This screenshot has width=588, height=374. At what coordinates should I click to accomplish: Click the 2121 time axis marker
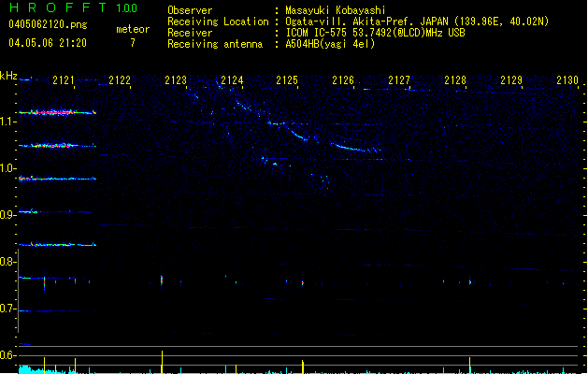[x=64, y=80]
